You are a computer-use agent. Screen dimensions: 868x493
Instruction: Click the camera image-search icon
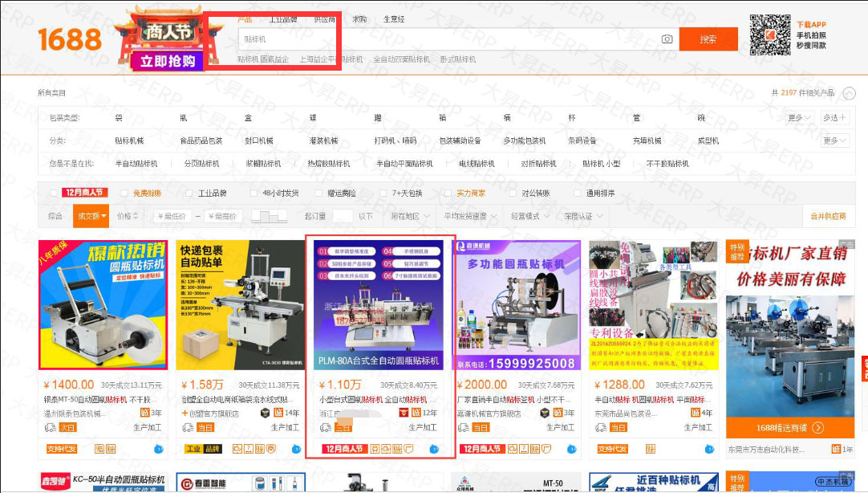[667, 39]
